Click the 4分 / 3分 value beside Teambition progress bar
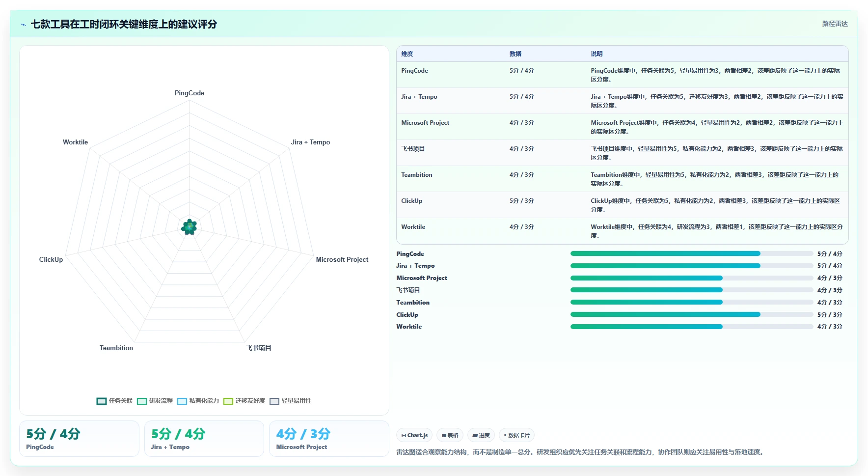The width and height of the screenshot is (868, 476). pyautogui.click(x=830, y=303)
